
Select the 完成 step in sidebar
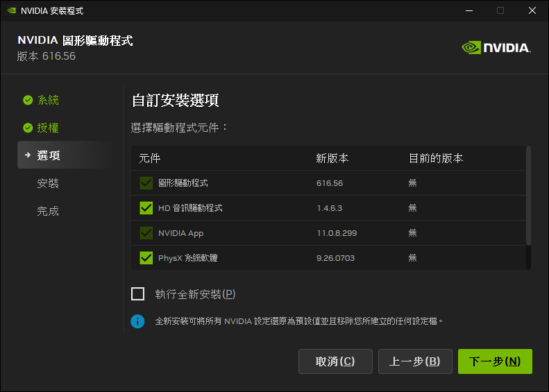pos(48,211)
